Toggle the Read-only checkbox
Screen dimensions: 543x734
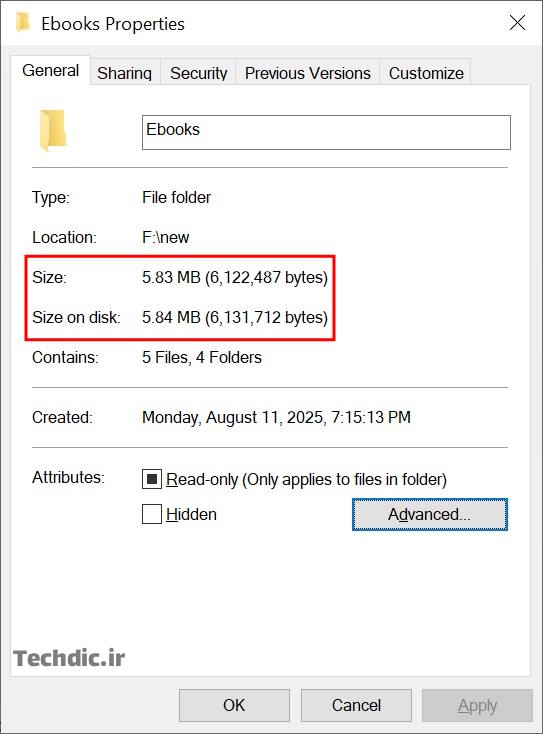tap(152, 479)
